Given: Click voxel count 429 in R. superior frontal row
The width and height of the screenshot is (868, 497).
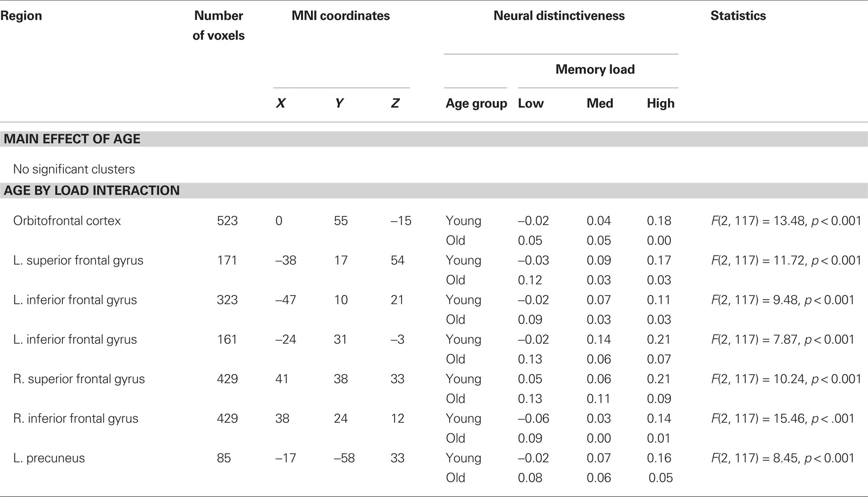Looking at the screenshot, I should 227,379.
